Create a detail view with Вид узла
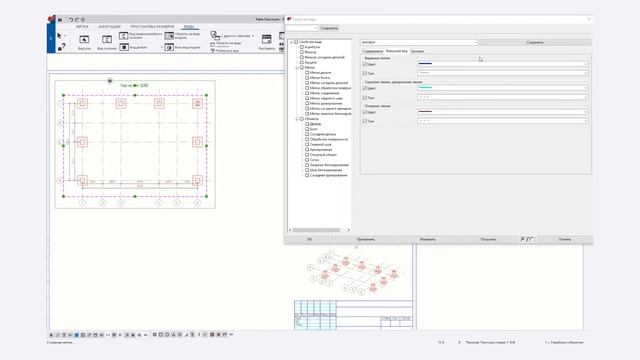 pyautogui.click(x=84, y=42)
